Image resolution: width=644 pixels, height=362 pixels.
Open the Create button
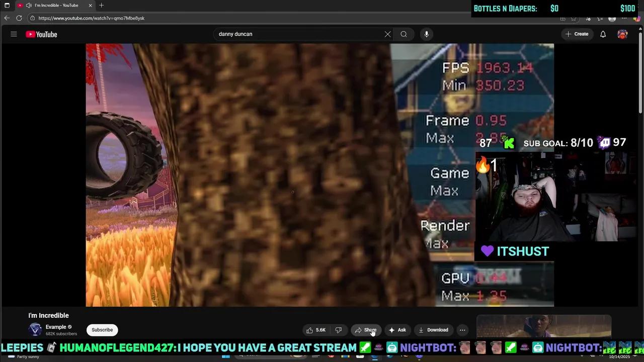tap(577, 34)
